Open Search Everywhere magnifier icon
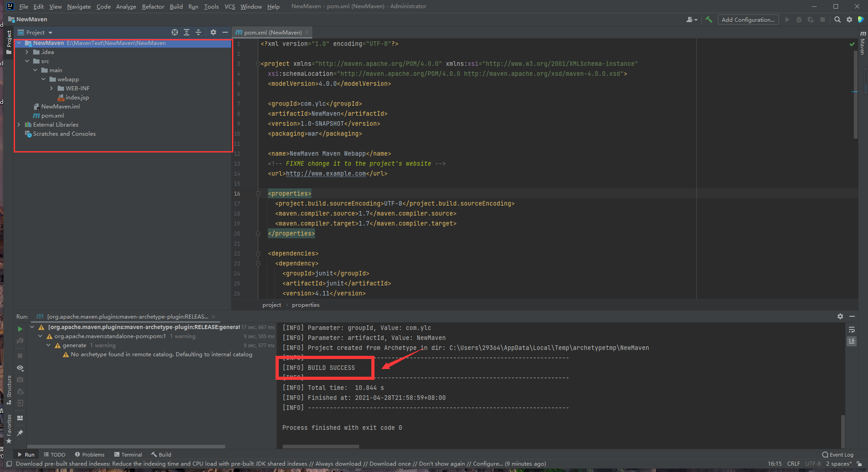 coord(838,20)
